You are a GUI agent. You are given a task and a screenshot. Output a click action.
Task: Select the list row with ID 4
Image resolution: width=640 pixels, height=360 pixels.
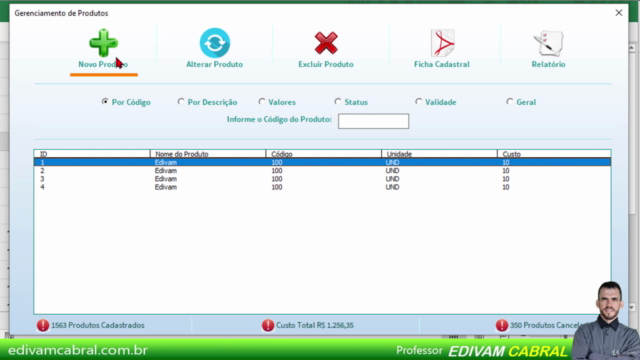[322, 187]
